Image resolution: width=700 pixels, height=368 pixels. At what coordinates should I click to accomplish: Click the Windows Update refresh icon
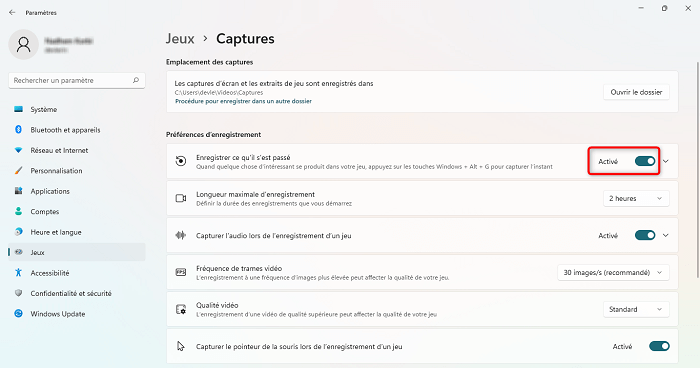18,314
